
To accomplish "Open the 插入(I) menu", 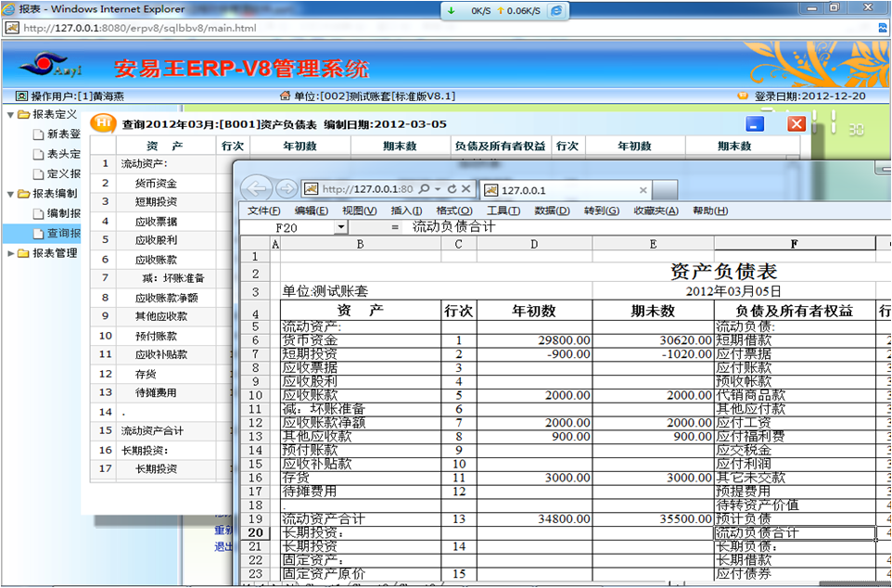I will [407, 211].
